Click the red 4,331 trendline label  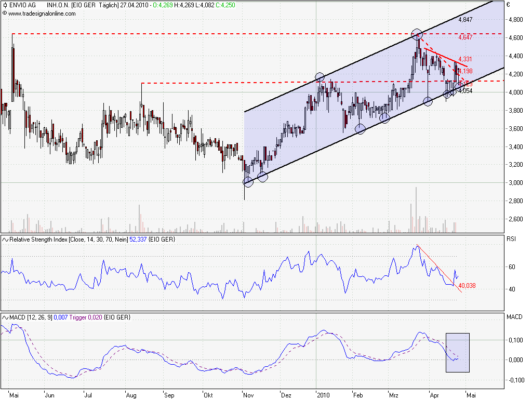(465, 60)
